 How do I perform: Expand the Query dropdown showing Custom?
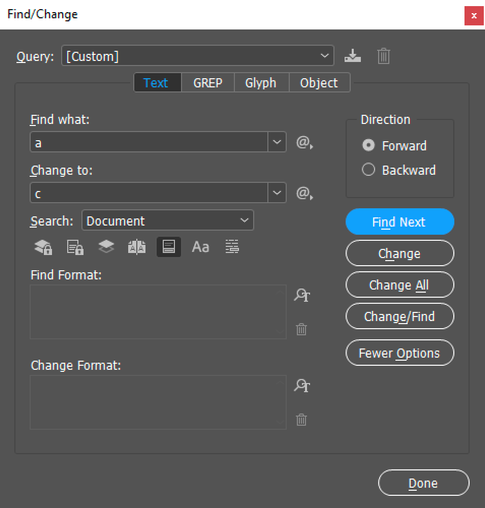[198, 56]
